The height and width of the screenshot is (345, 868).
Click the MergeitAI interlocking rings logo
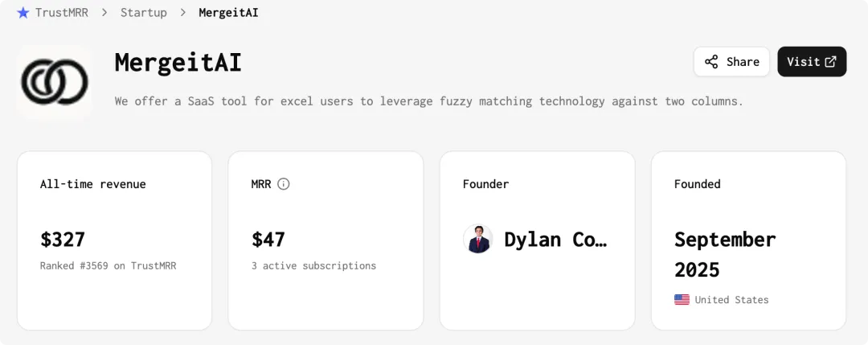pyautogui.click(x=55, y=82)
